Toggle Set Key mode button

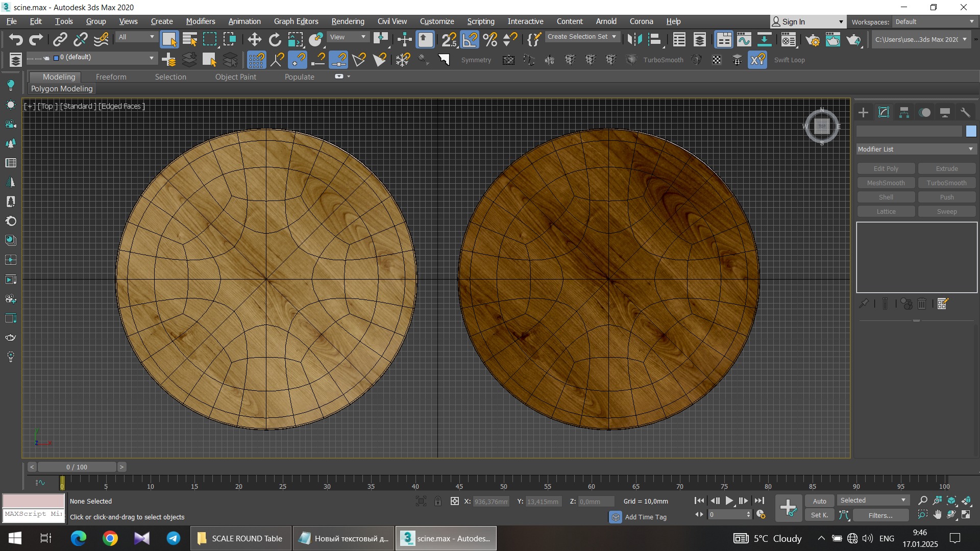click(x=820, y=515)
